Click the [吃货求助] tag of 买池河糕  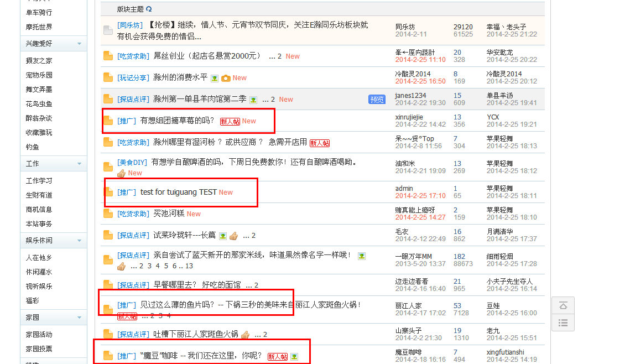point(133,214)
